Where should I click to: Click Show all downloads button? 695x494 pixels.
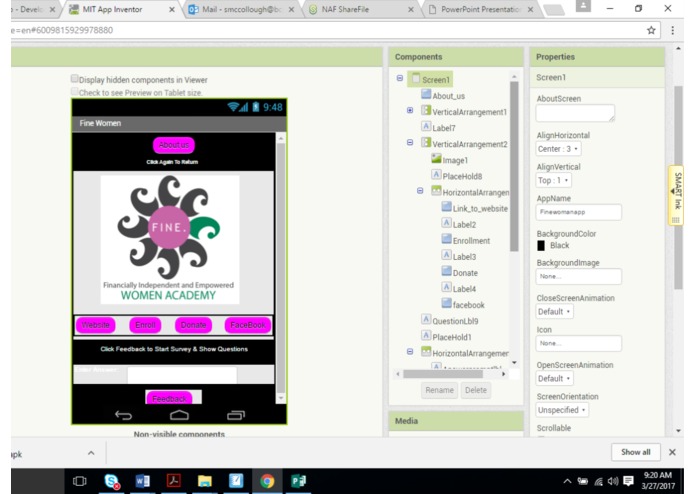(x=636, y=452)
